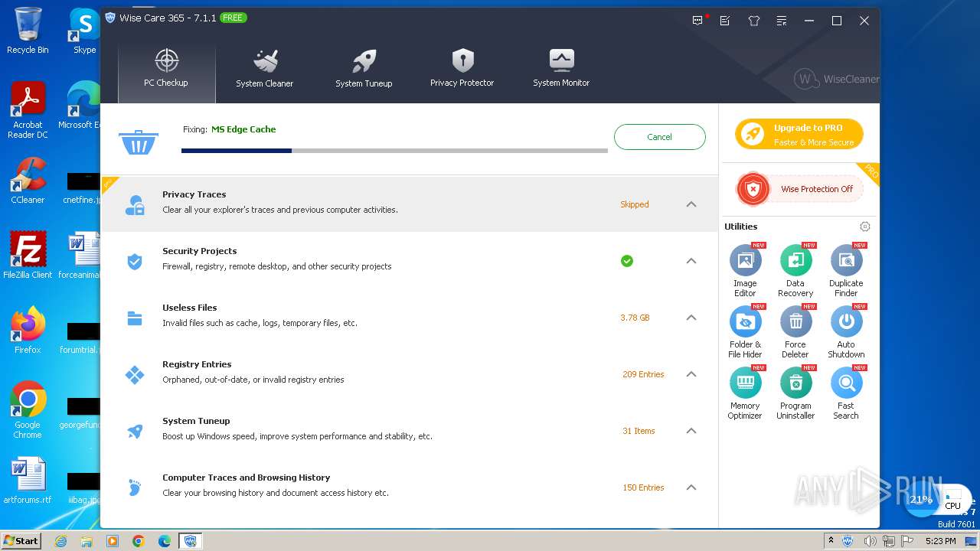Launch the Data Recovery utility
The image size is (980, 551).
tap(795, 270)
